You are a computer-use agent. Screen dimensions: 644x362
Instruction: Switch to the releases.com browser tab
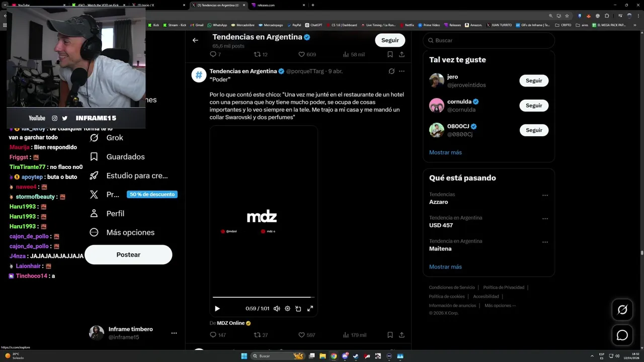pos(278,5)
